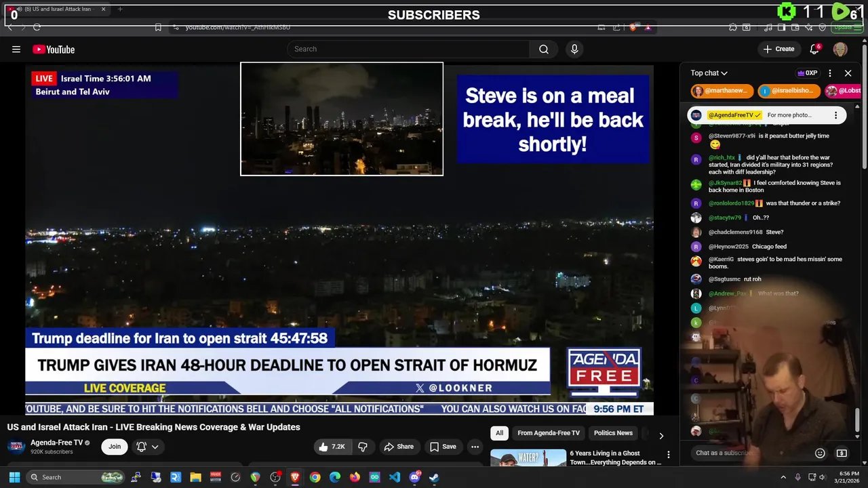
Task: Open the pinned AgendaFreeTV message options
Action: 835,115
